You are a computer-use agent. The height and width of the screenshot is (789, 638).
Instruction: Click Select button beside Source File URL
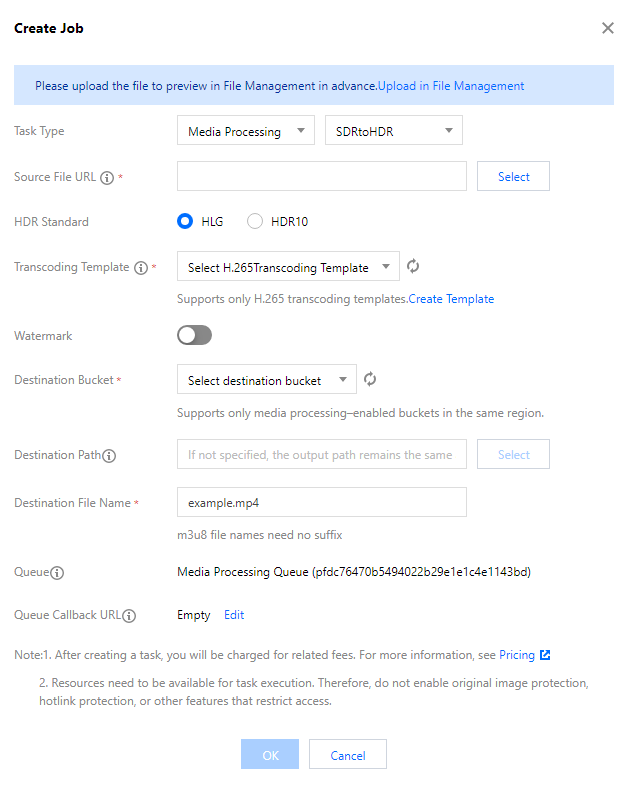(513, 177)
